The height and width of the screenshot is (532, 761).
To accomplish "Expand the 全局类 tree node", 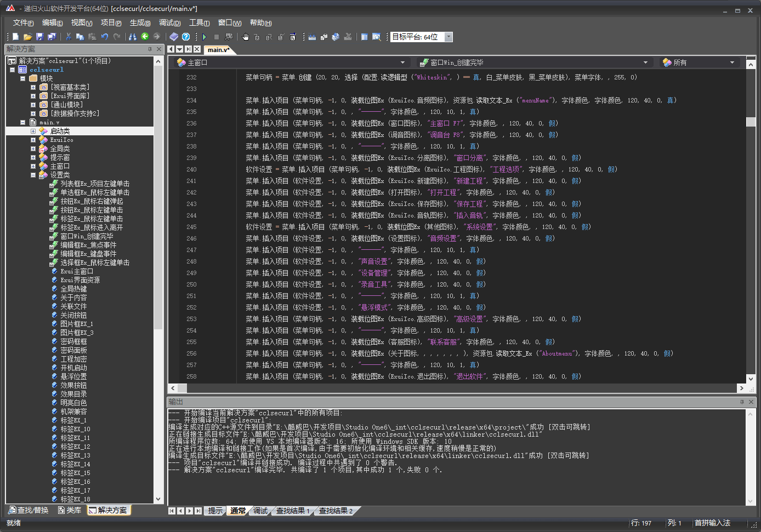I will (x=33, y=148).
